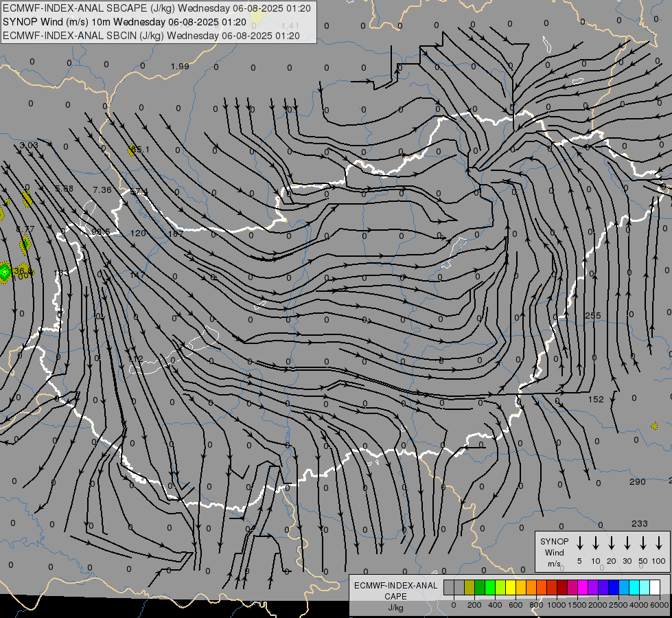The width and height of the screenshot is (672, 618).
Task: Click the J/kg unit label in the CAPE legend
Action: coord(395,608)
